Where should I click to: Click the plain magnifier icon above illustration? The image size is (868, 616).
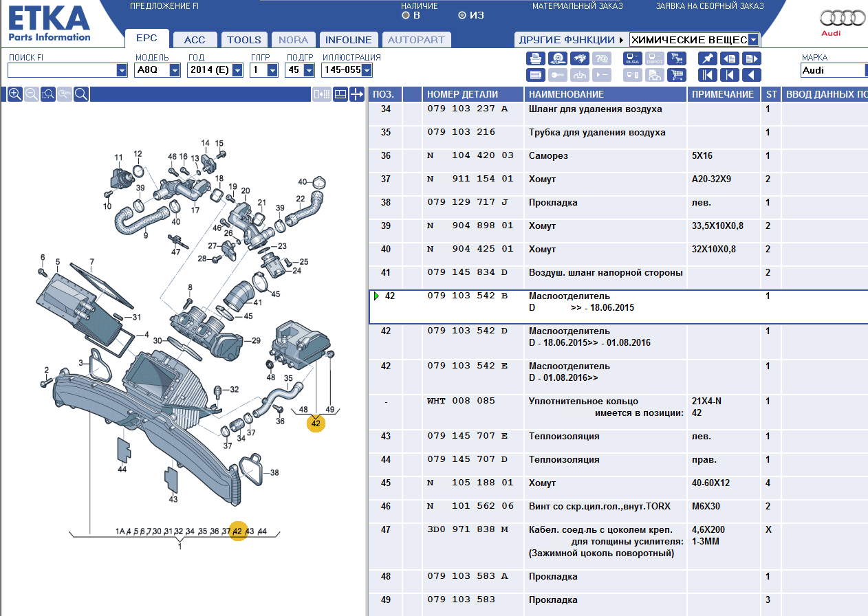(x=81, y=94)
